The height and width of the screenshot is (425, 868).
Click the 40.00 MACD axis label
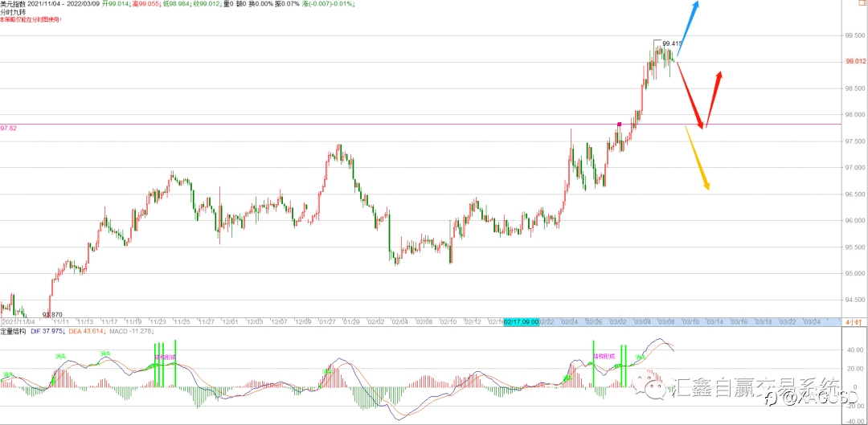click(x=856, y=350)
